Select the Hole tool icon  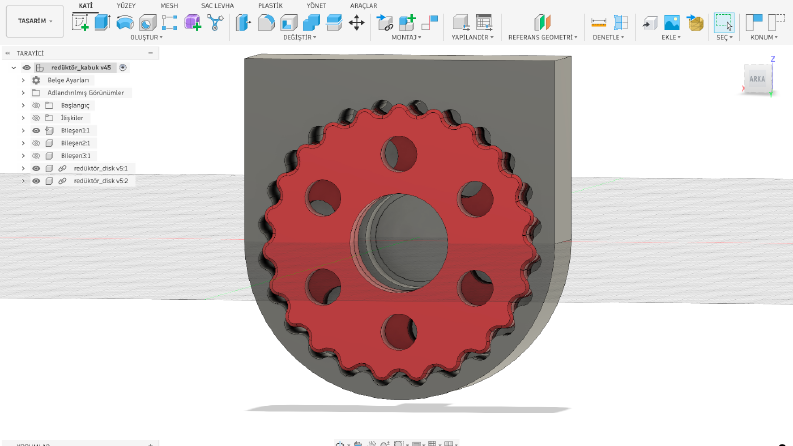(147, 23)
